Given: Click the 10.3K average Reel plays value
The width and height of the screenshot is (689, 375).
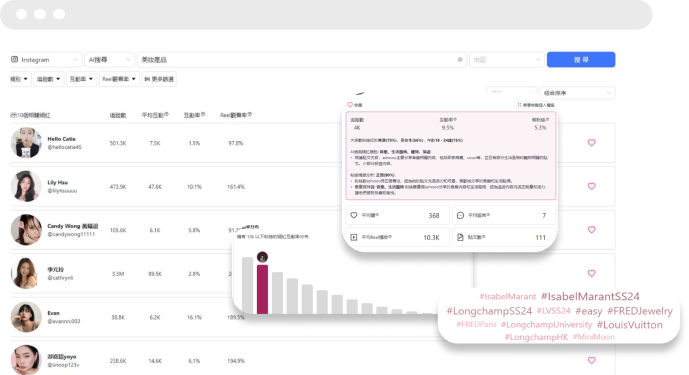Looking at the screenshot, I should (431, 237).
